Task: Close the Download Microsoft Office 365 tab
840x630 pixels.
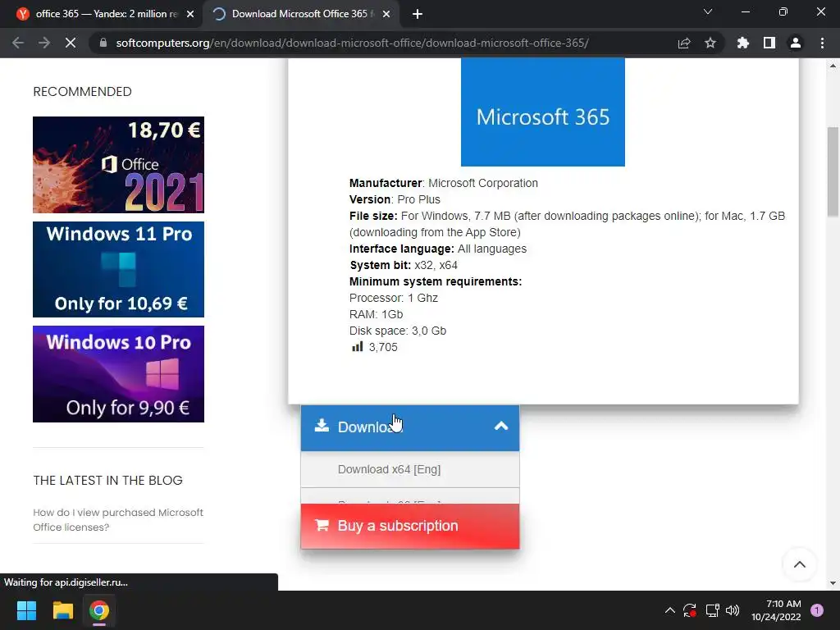Action: pyautogui.click(x=386, y=14)
